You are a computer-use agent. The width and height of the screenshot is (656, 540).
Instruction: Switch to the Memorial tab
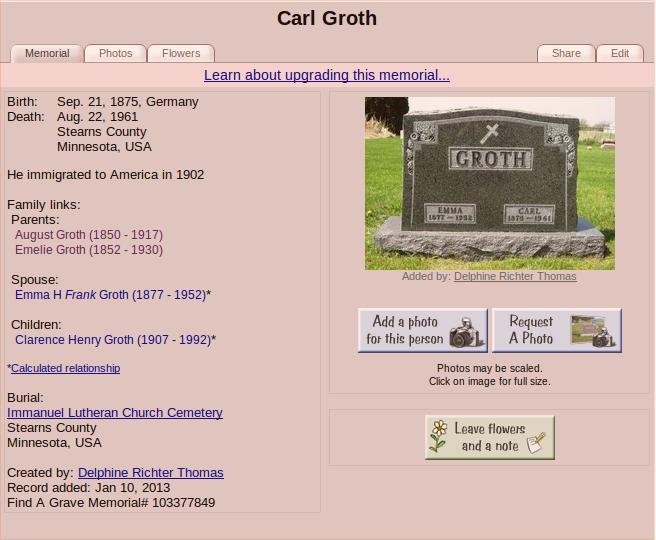[x=47, y=53]
